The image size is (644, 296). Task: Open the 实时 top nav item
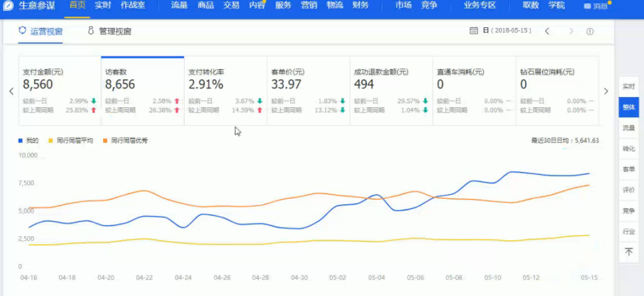[102, 5]
